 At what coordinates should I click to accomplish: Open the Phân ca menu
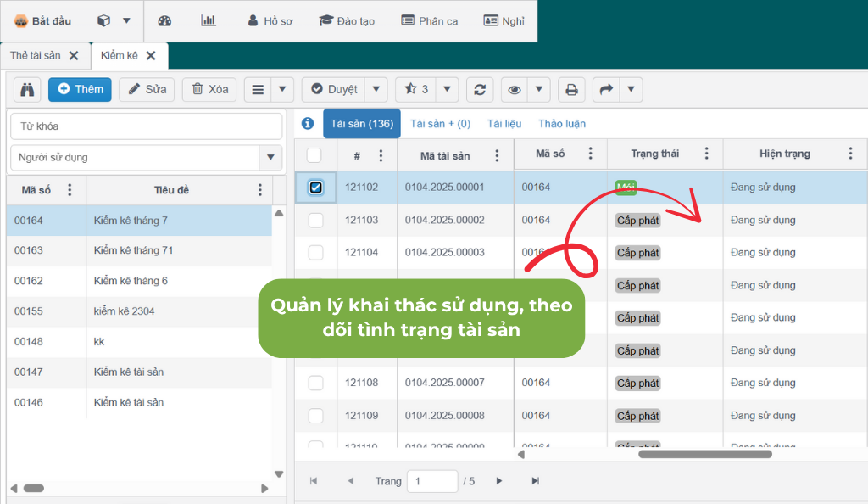coord(430,21)
